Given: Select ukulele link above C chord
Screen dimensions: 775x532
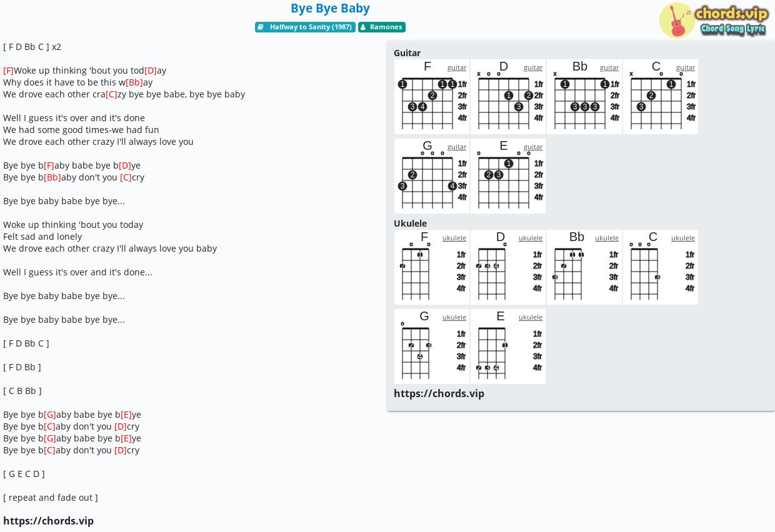Looking at the screenshot, I should (x=683, y=238).
